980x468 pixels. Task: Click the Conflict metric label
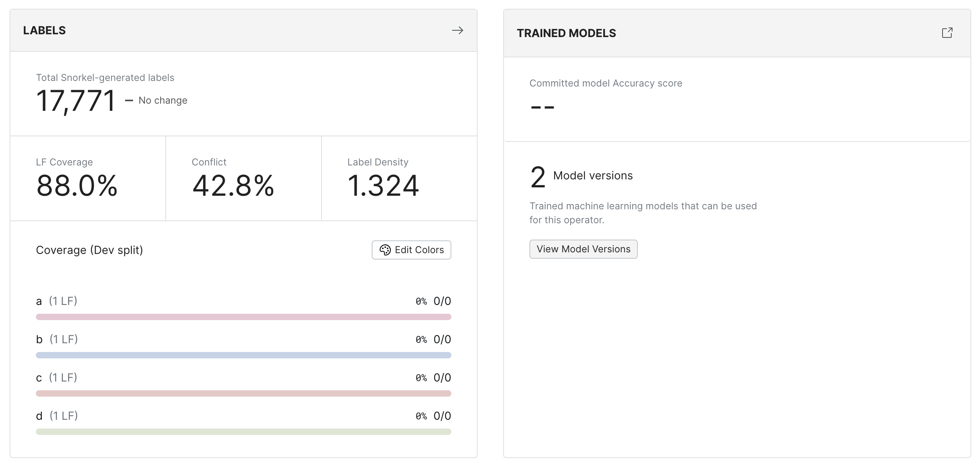[209, 162]
